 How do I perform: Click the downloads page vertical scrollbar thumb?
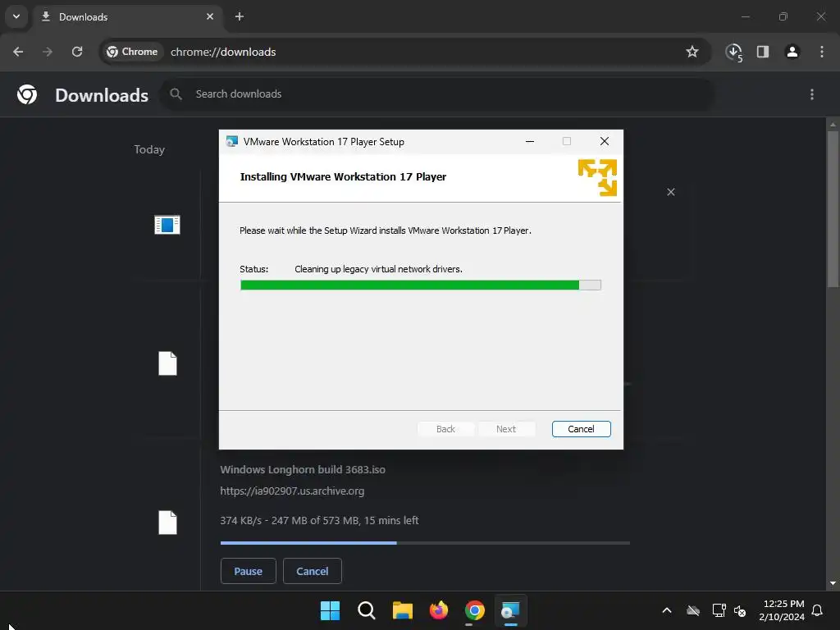point(833,209)
